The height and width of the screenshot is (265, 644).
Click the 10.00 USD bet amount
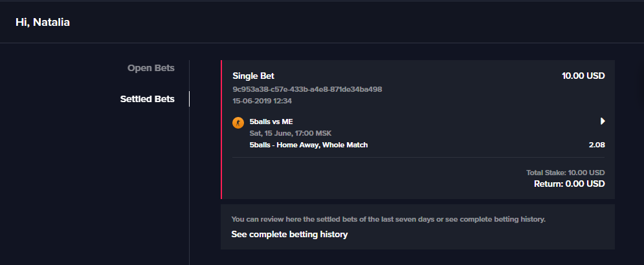tap(583, 76)
